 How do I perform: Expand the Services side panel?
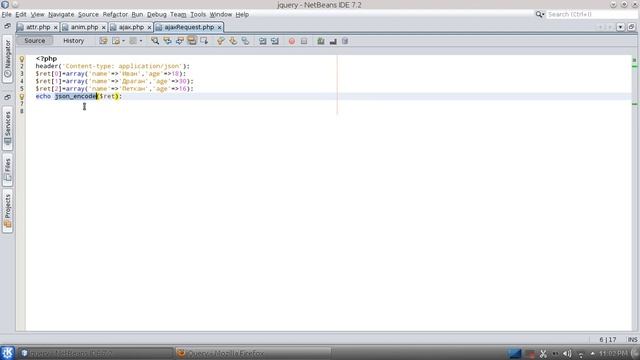click(7, 129)
